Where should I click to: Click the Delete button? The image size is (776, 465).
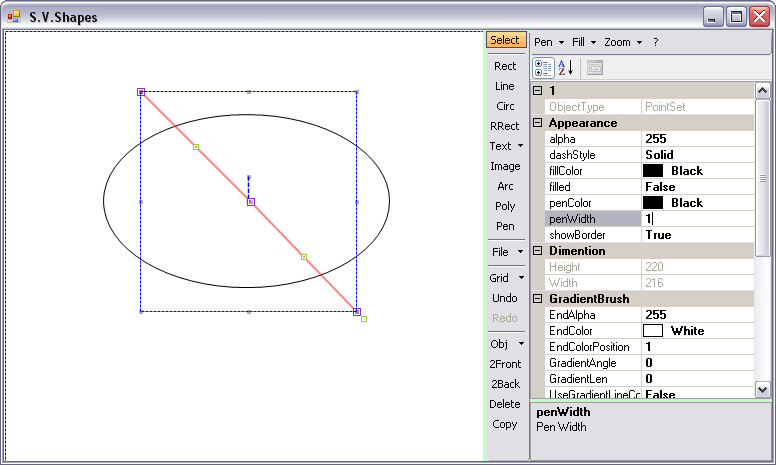(505, 404)
